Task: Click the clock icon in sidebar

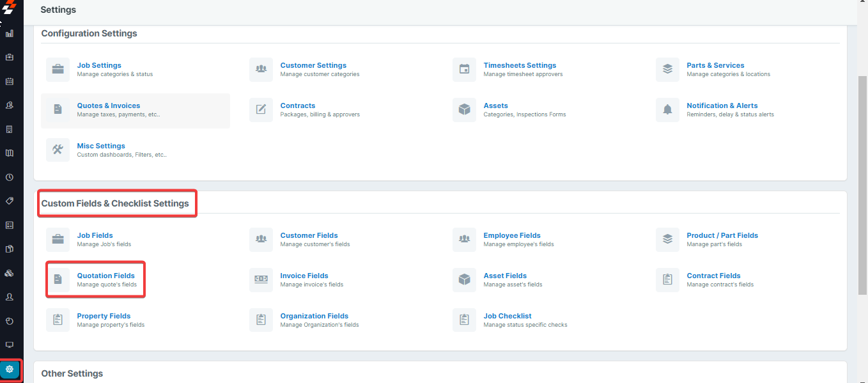Action: click(x=10, y=177)
